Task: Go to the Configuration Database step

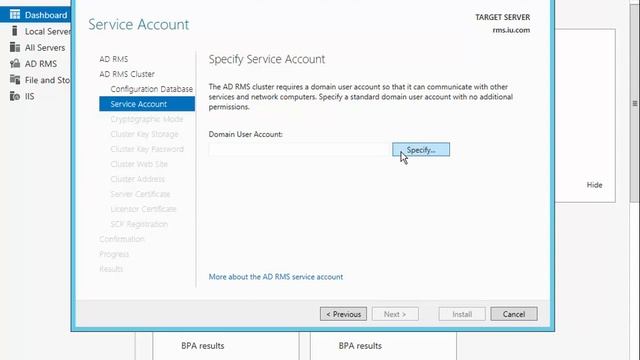Action: (151, 89)
